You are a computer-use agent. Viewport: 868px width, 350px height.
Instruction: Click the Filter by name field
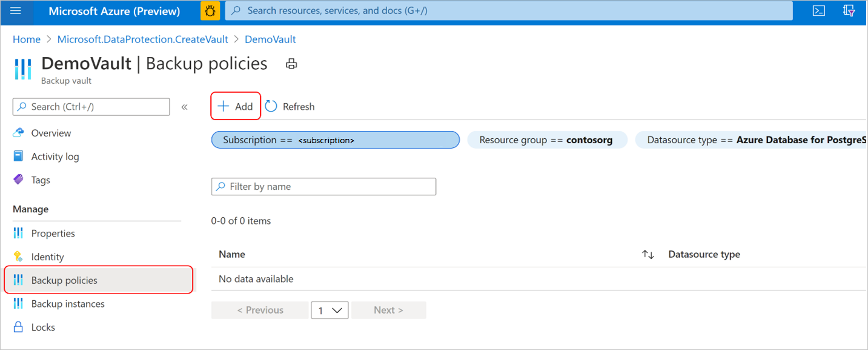click(x=330, y=187)
